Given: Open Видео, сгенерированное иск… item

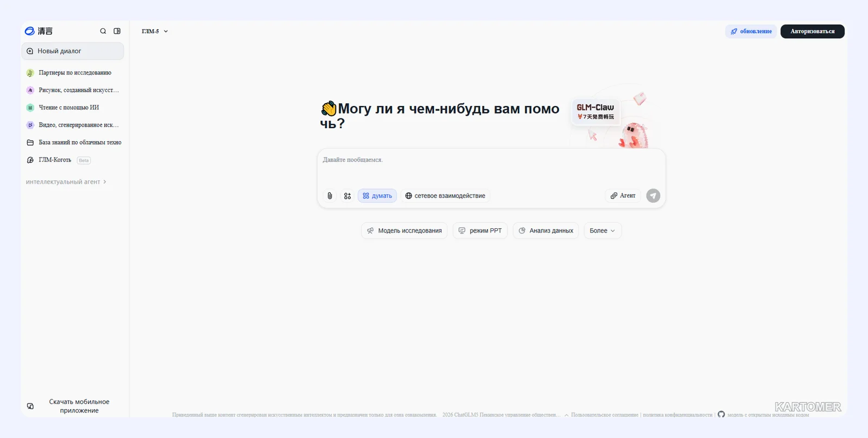Looking at the screenshot, I should pyautogui.click(x=73, y=125).
